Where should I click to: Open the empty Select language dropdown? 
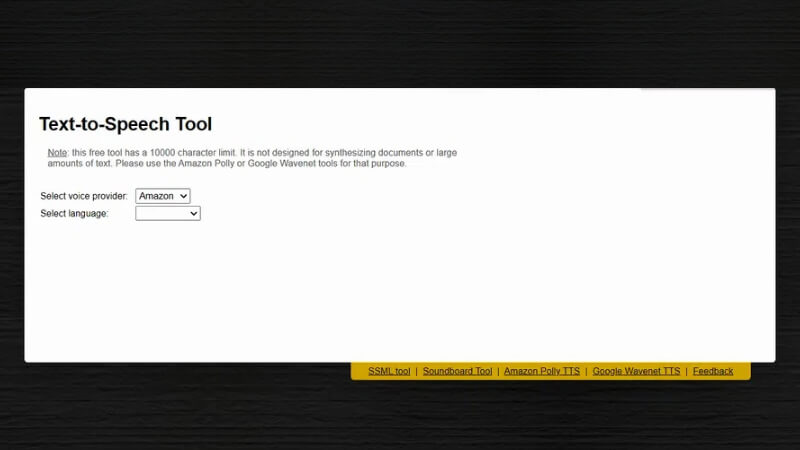[x=168, y=213]
